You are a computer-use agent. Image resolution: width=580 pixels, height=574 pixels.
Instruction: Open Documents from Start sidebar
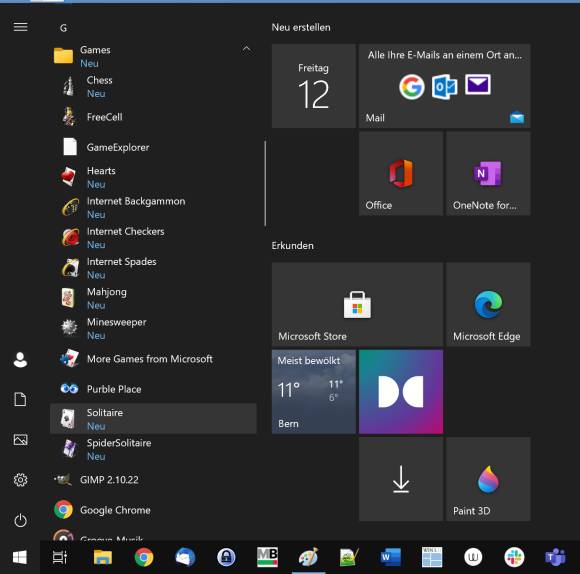pyautogui.click(x=20, y=399)
